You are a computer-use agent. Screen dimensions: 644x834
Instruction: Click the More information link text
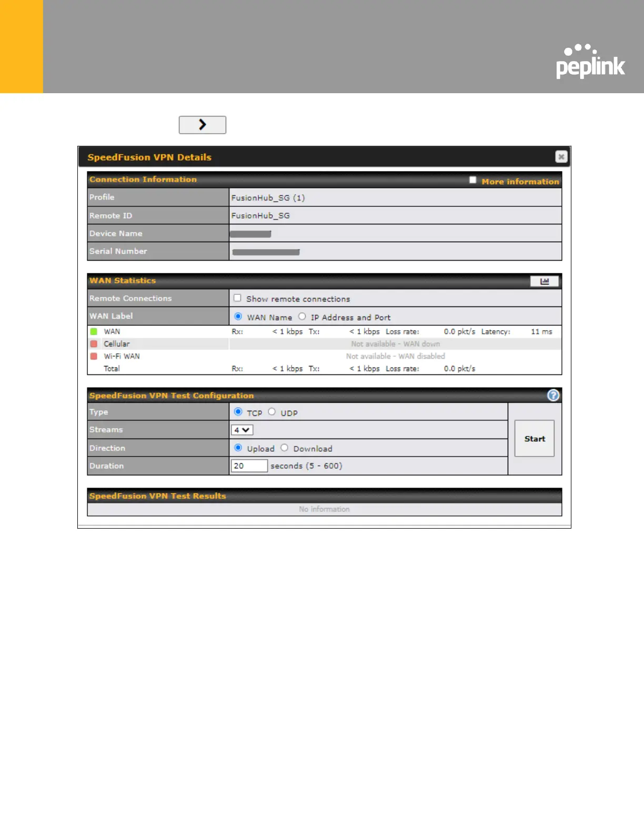pyautogui.click(x=520, y=182)
